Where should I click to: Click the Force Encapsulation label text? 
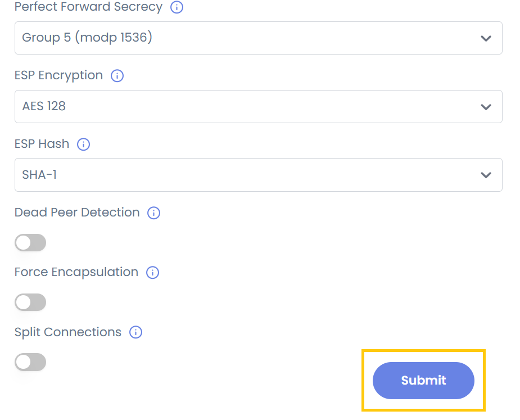pyautogui.click(x=76, y=273)
